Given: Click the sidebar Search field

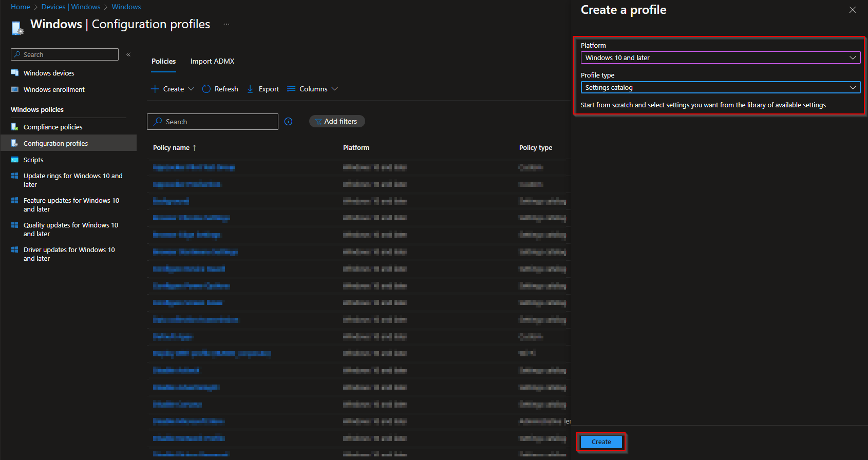Looking at the screenshot, I should [65, 54].
